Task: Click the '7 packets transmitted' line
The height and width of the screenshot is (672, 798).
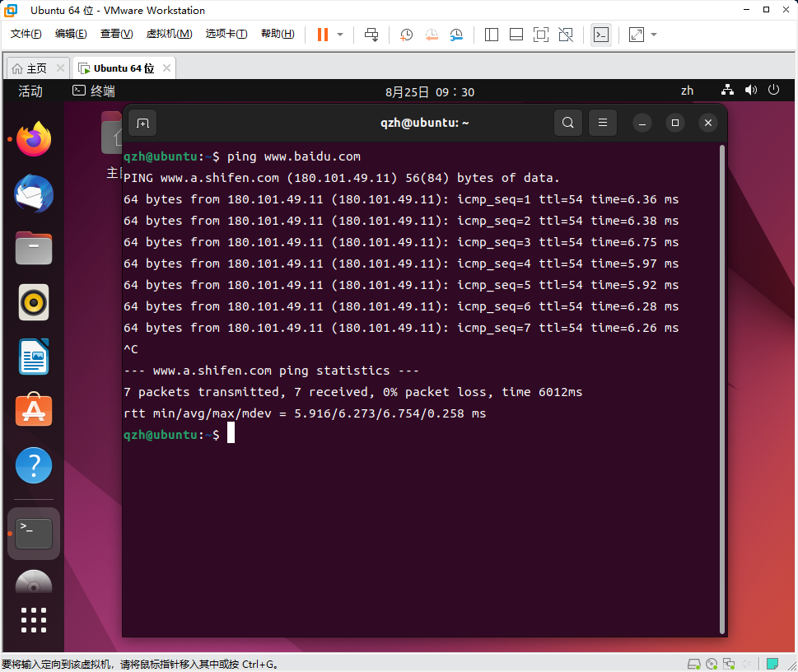Action: (x=352, y=392)
